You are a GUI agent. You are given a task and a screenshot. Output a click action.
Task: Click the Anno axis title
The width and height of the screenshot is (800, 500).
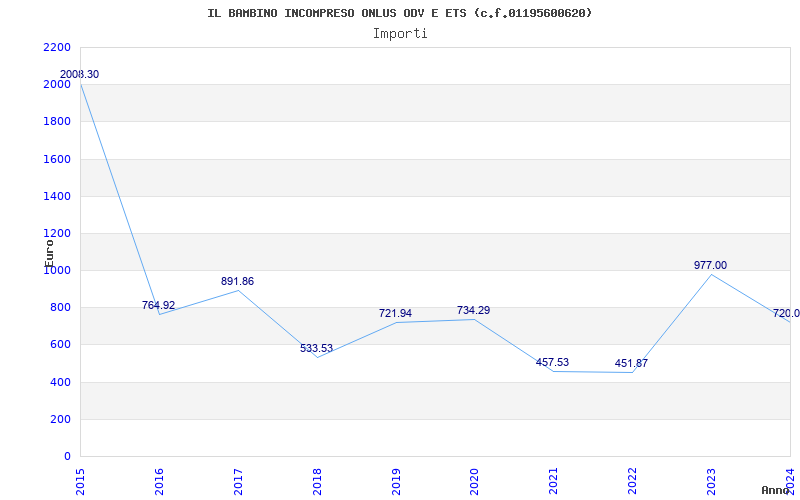pyautogui.click(x=775, y=490)
